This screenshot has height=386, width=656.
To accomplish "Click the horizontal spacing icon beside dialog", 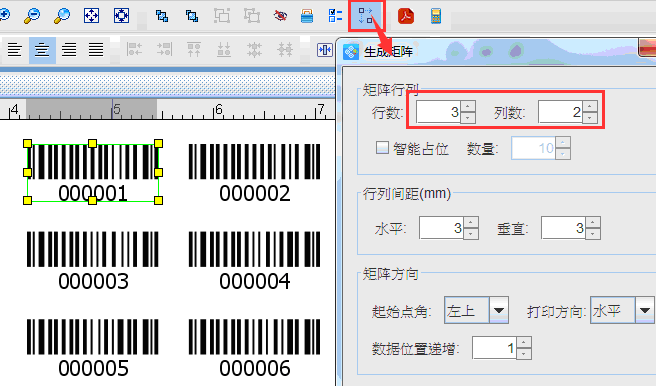I will click(325, 50).
